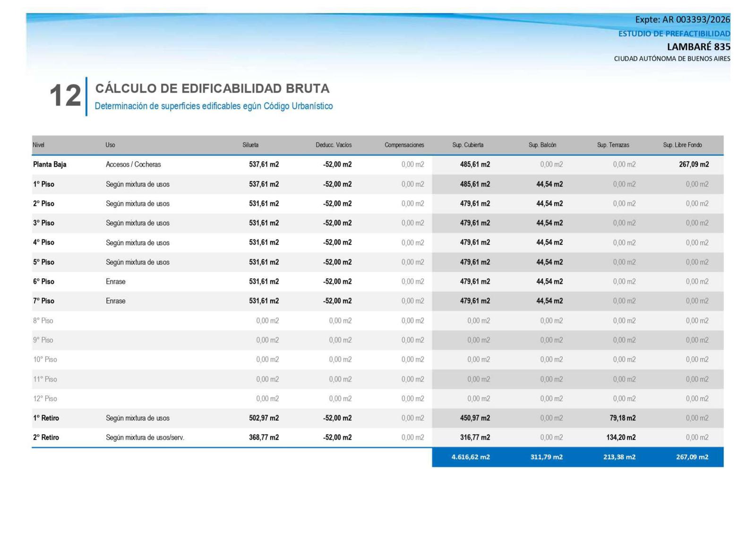Select the ESTUDIO DE PREFACTIBILIDAD heading
The width and height of the screenshot is (756, 534).
click(674, 34)
